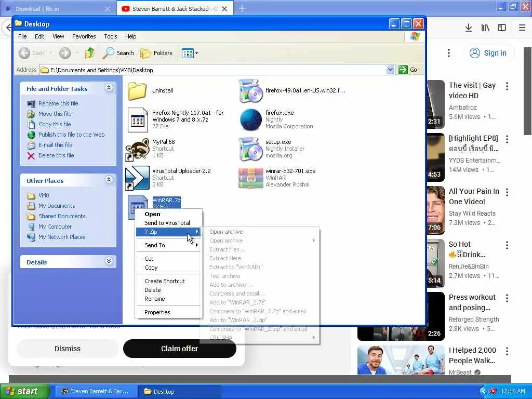Go to Shared Documents in Other Places
The height and width of the screenshot is (399, 532).
(x=62, y=216)
